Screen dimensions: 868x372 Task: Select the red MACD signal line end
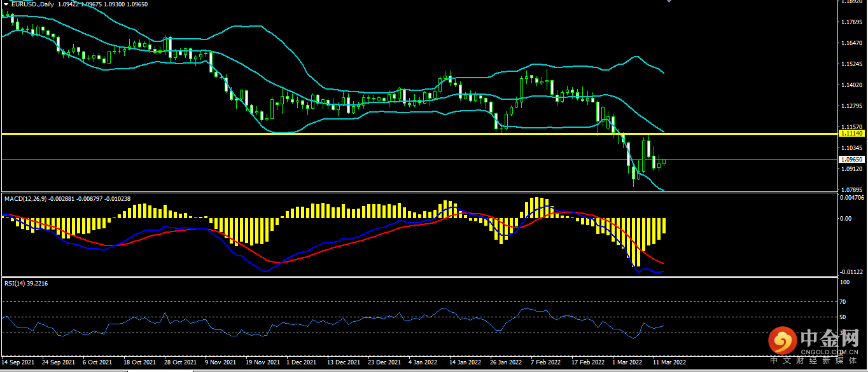click(663, 263)
